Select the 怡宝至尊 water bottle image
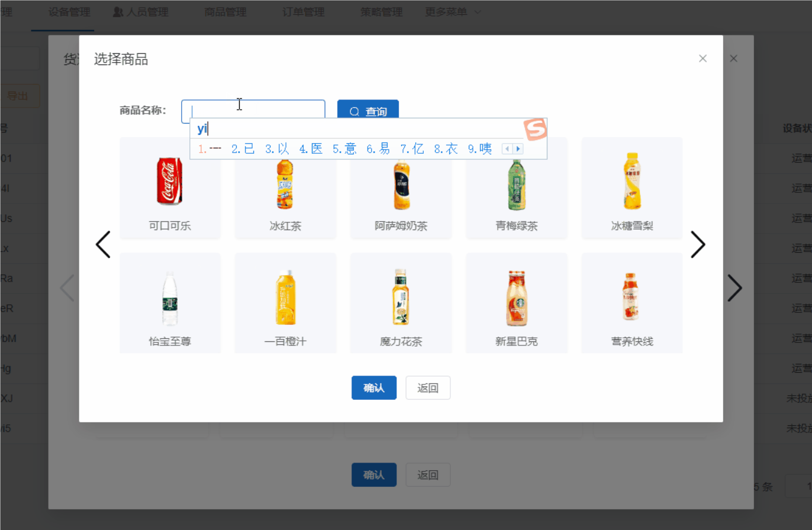The height and width of the screenshot is (530, 812). point(170,299)
